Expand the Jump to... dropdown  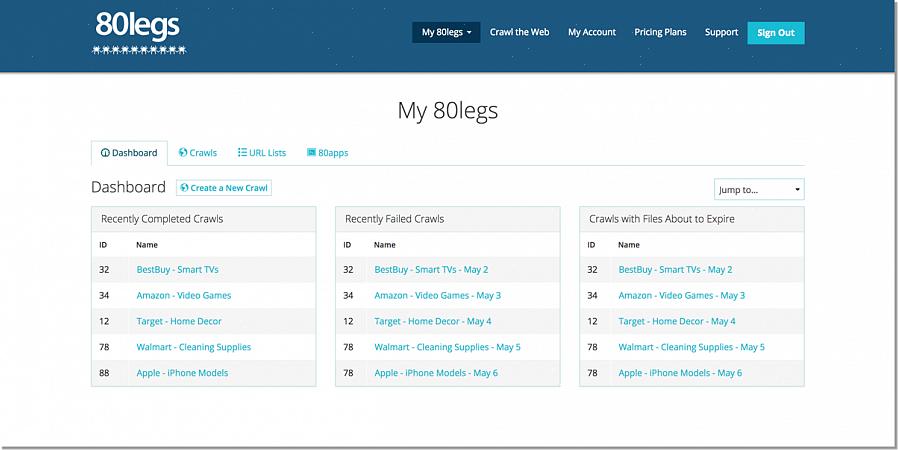759,190
